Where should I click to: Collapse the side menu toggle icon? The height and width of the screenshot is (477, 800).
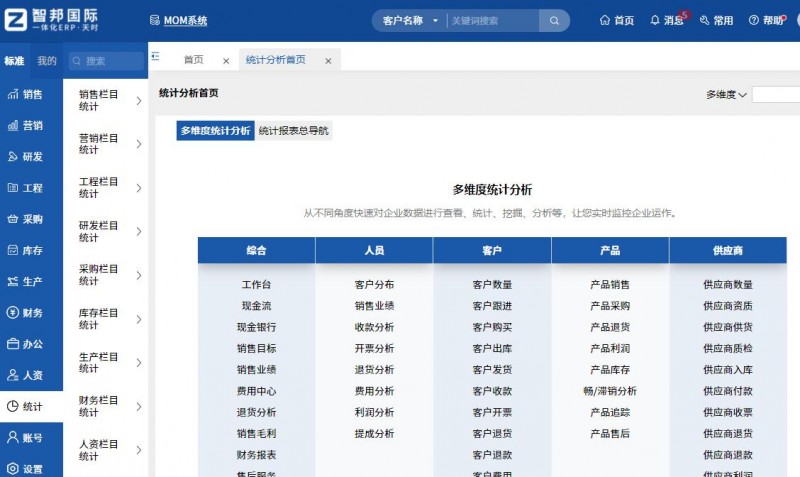(156, 57)
